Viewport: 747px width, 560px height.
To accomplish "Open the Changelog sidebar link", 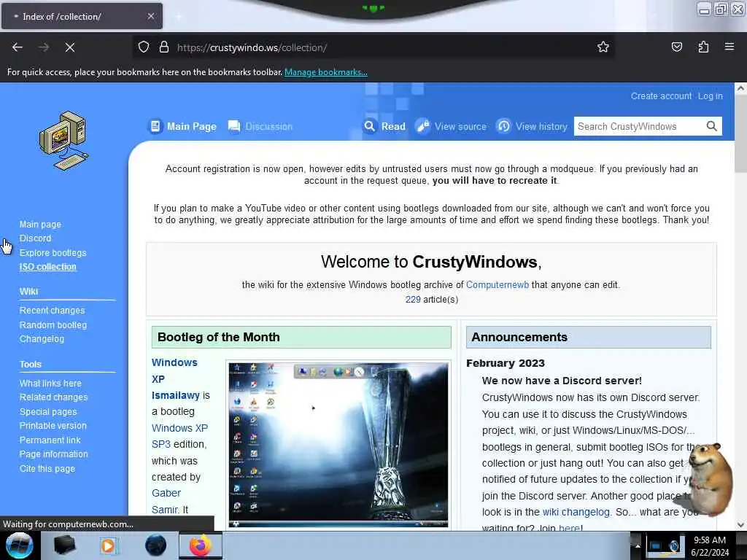I will [x=42, y=338].
